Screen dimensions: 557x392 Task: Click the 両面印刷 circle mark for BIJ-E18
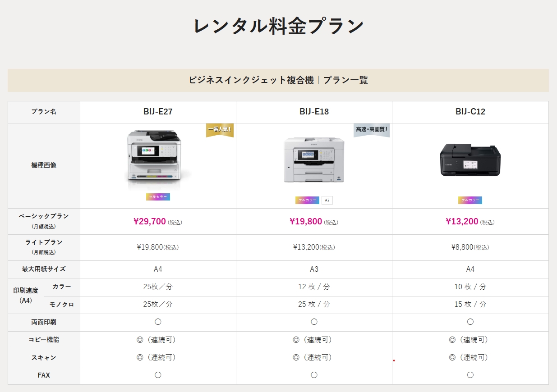tap(314, 322)
